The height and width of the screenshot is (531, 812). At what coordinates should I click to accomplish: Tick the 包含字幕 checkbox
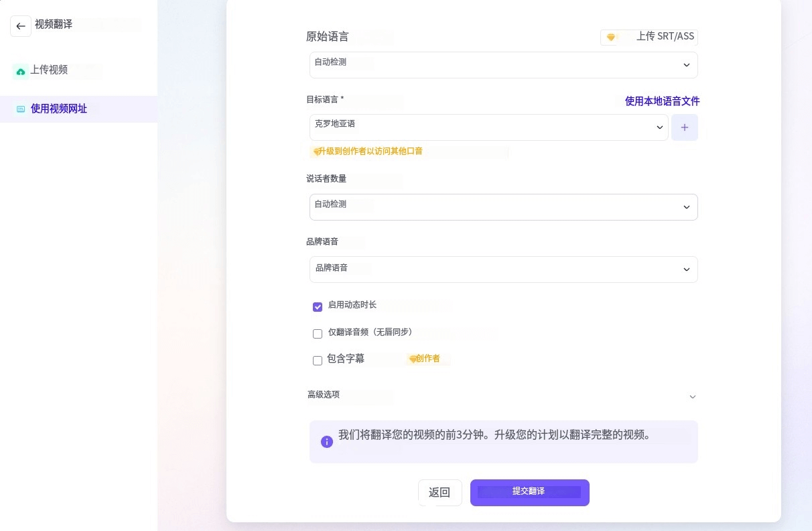(318, 361)
